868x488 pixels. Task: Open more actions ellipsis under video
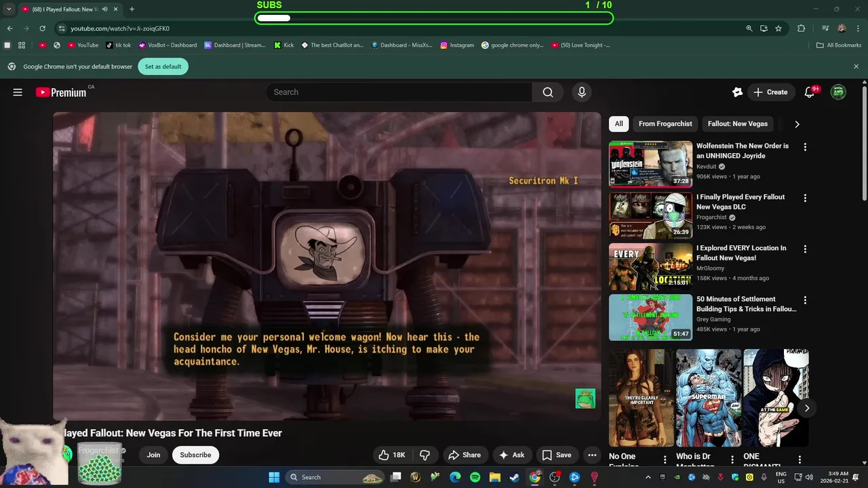(592, 455)
